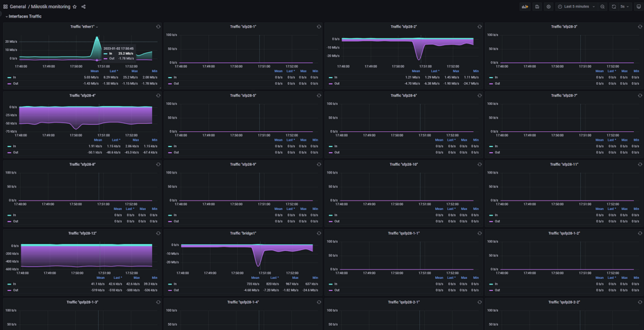Sort ether1 legend by Max column
Image resolution: width=644 pixels, height=330 pixels.
[x=135, y=71]
